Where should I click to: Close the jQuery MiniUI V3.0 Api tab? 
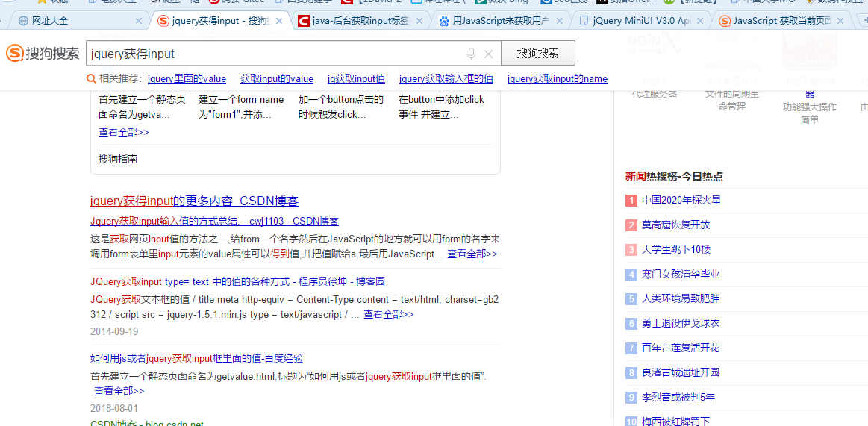coord(700,21)
